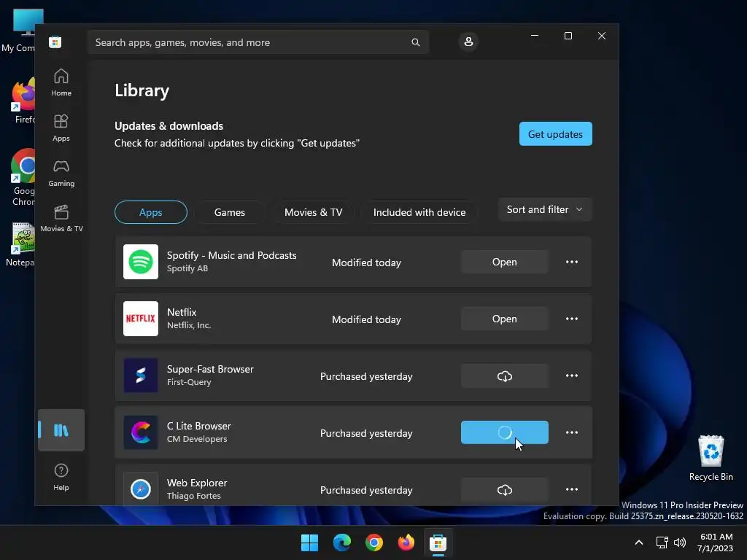Viewport: 747px width, 560px height.
Task: Click the Super-Fast Browser title text
Action: 210,369
